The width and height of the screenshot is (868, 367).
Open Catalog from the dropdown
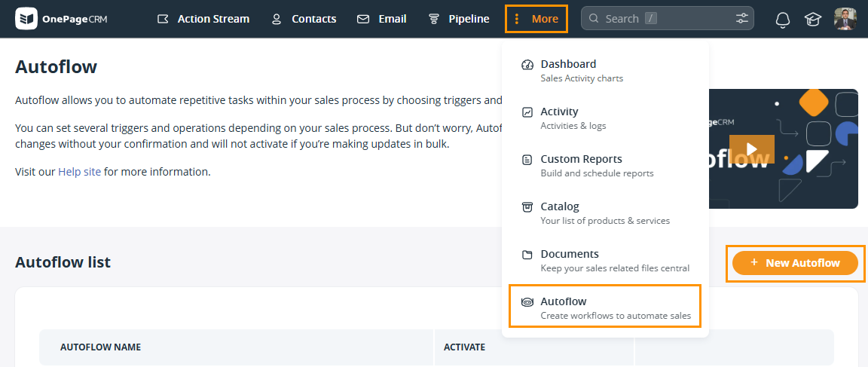(x=605, y=213)
